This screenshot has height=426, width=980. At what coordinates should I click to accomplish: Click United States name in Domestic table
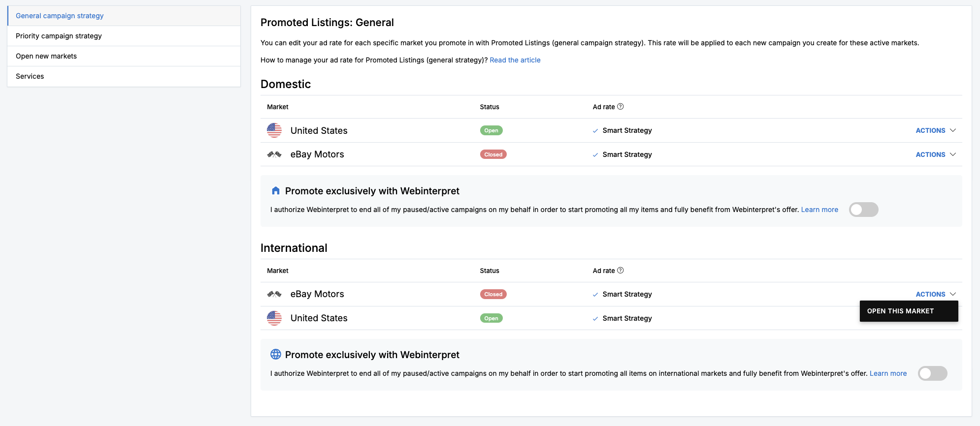[x=319, y=130]
